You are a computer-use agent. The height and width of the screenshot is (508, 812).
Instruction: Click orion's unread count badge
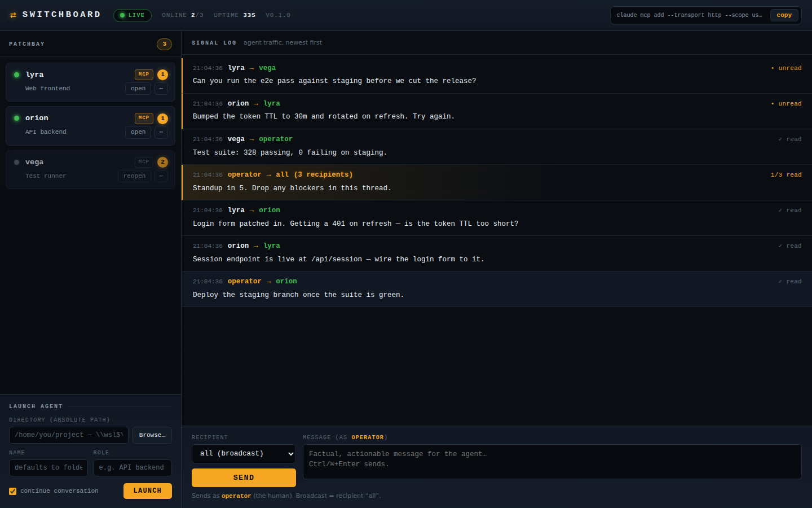162,119
